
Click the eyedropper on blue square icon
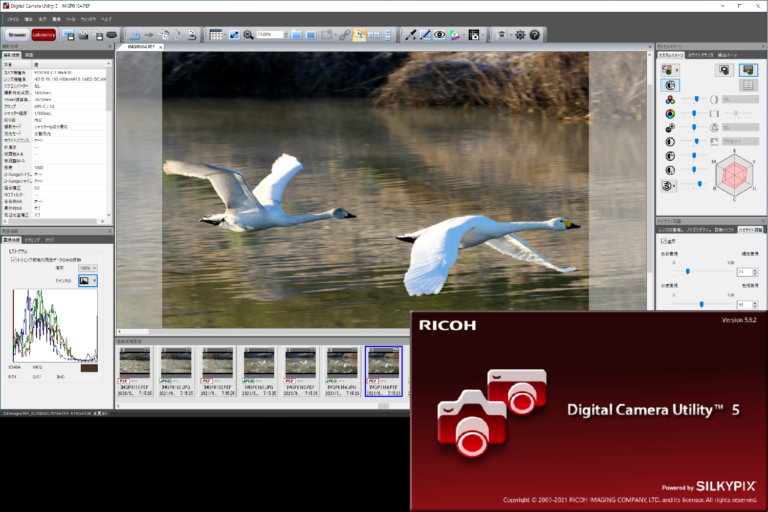point(425,35)
